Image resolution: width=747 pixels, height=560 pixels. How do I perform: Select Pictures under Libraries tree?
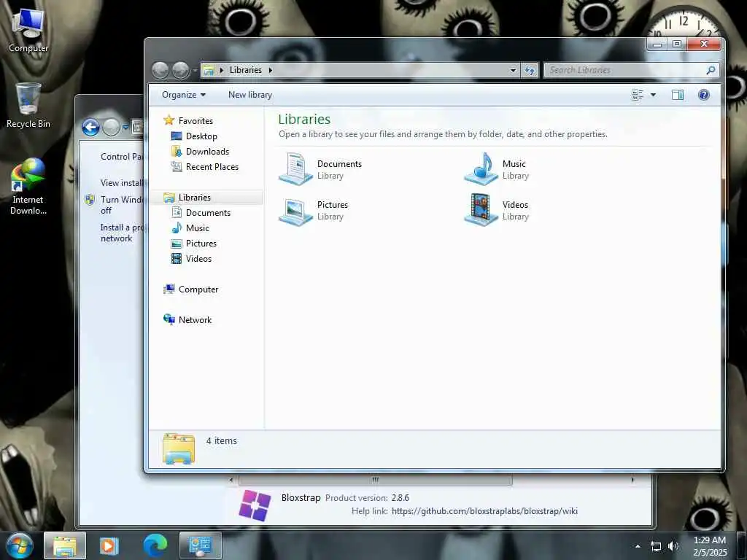point(201,244)
